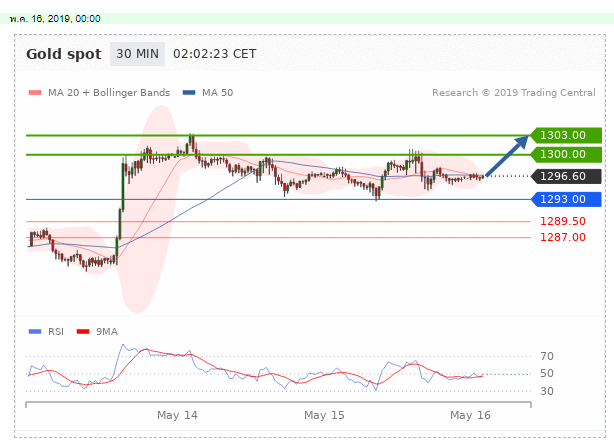Click the 1293.00 pivot price tag
Screen dimensions: 614x446
coord(566,199)
